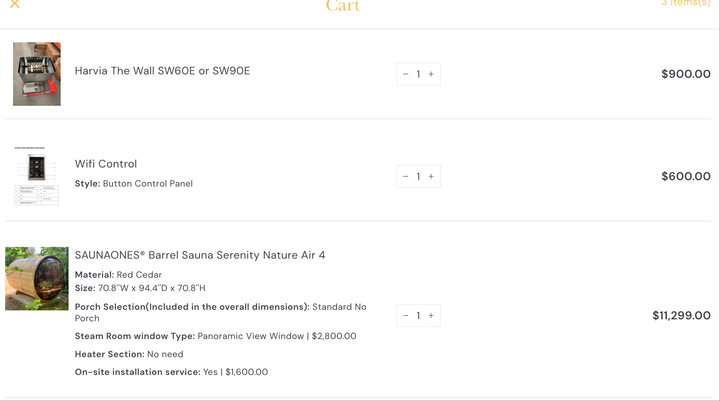Click the Wifi Control quantity field

click(418, 176)
